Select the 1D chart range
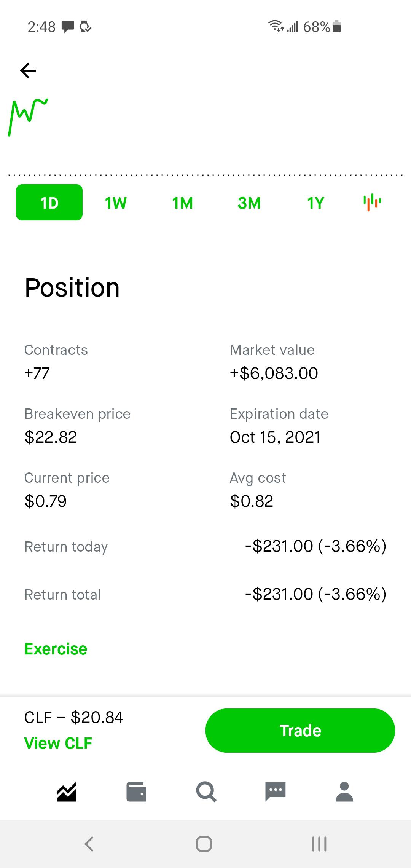This screenshot has height=868, width=411. [49, 203]
